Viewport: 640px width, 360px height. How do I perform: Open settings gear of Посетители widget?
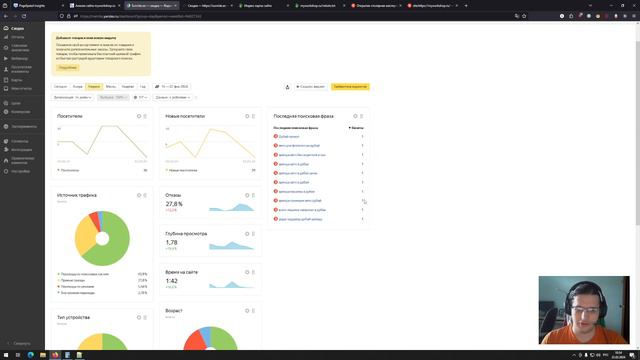tap(139, 116)
